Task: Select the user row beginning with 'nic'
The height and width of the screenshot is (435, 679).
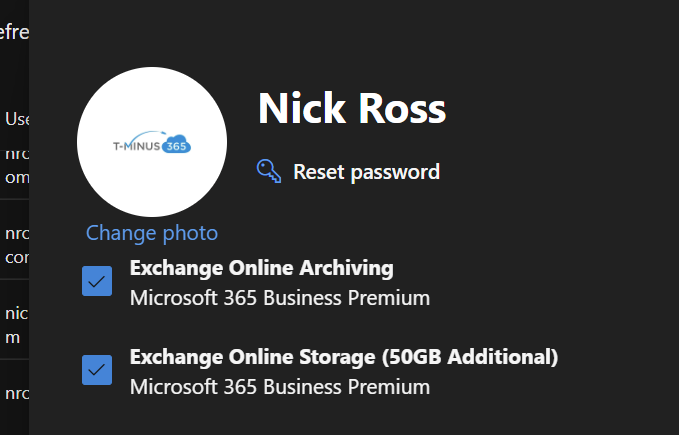Action: point(14,325)
